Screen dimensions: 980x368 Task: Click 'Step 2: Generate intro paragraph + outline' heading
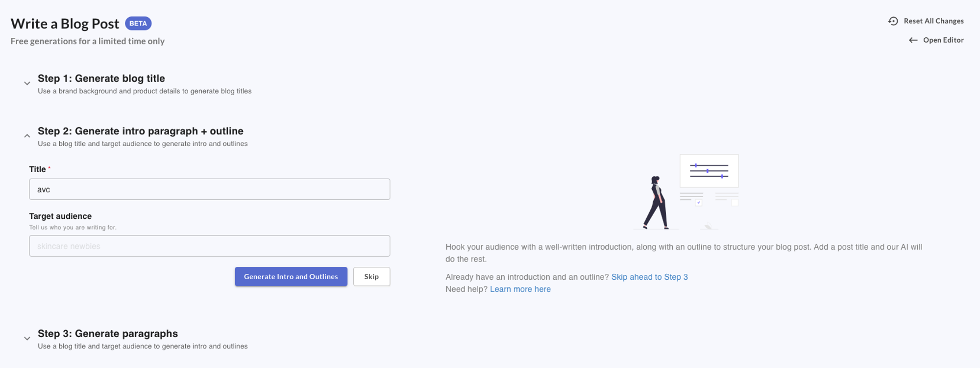(x=141, y=131)
